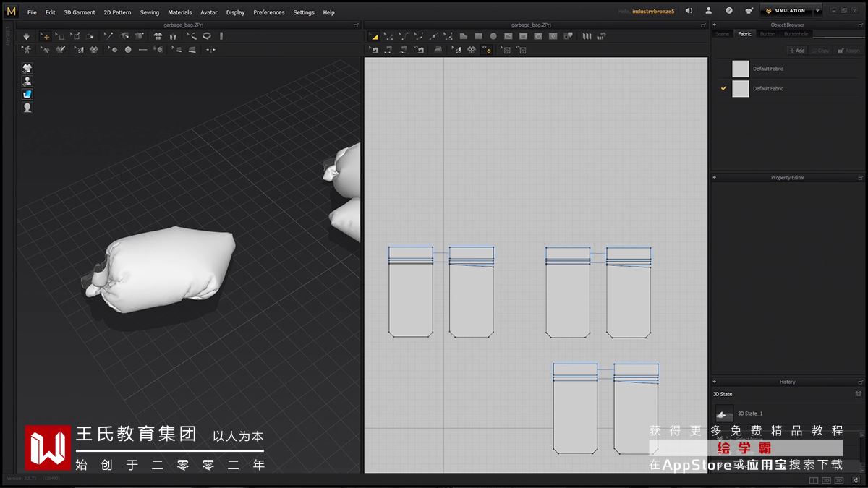Collapse the Property Editor arrow icon

pos(714,177)
